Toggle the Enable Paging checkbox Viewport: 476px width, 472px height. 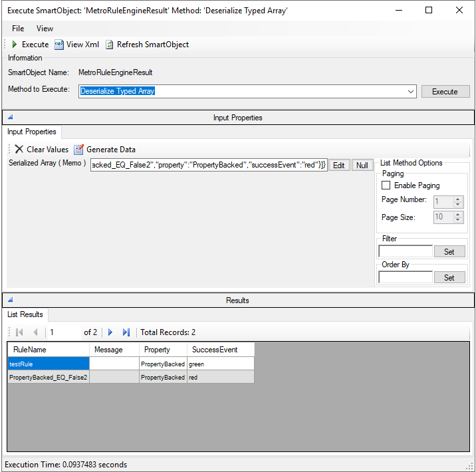point(386,185)
